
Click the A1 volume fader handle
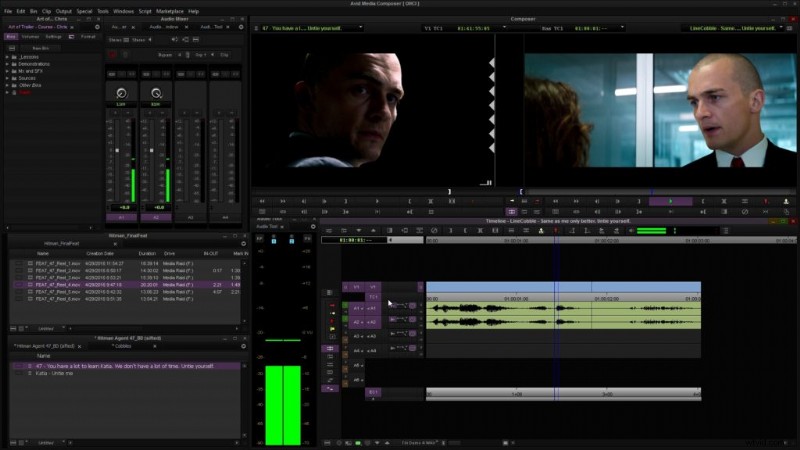coord(117,151)
